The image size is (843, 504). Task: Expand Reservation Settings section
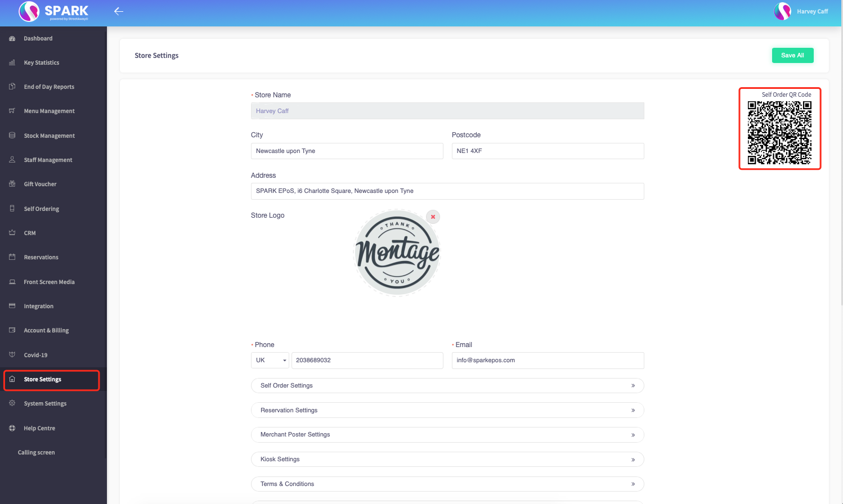(447, 411)
